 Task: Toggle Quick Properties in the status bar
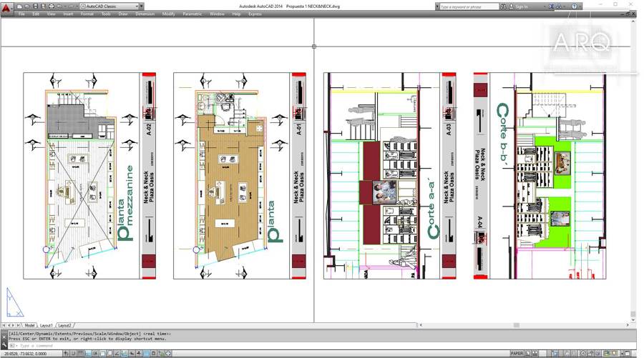coord(153,354)
